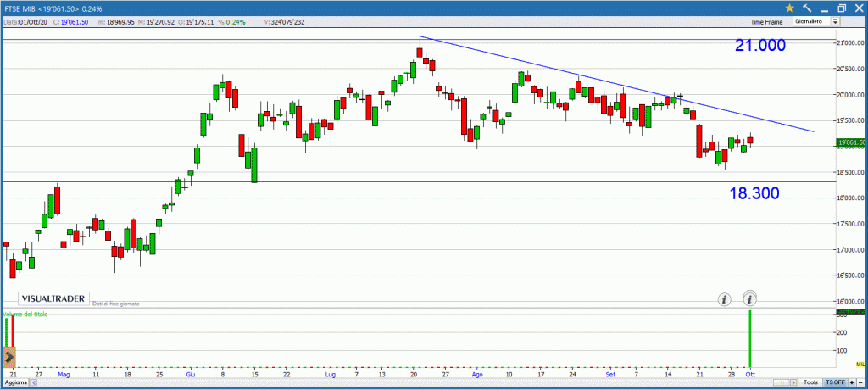Viewport: 868px width, 390px height.
Task: Click the scroll left arrow near Aggiorna
Action: (33, 383)
